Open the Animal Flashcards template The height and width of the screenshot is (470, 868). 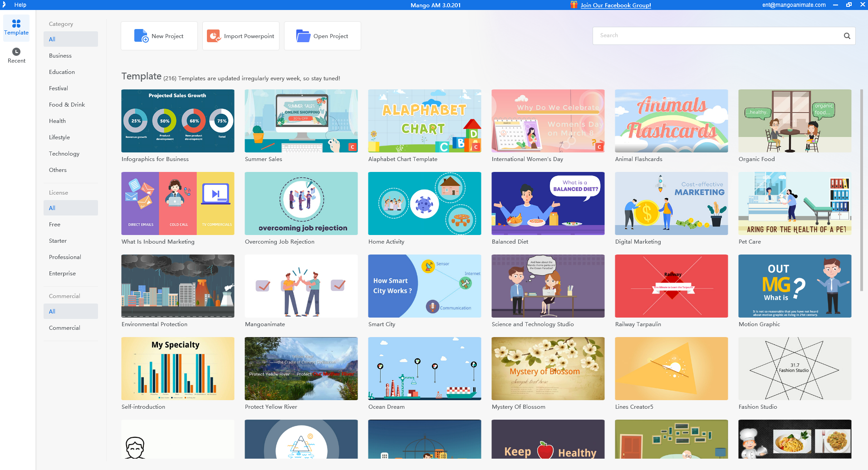671,121
